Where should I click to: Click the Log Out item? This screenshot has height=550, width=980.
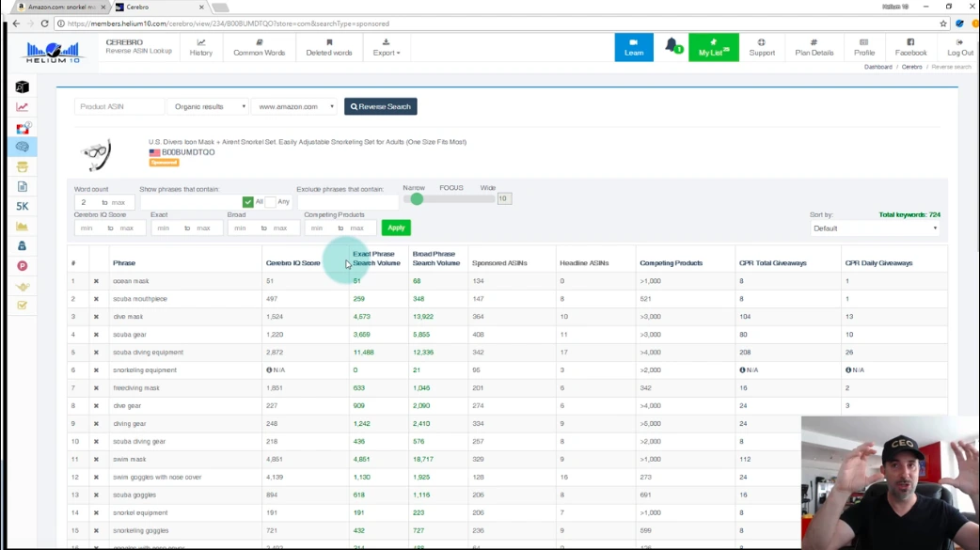coord(960,48)
